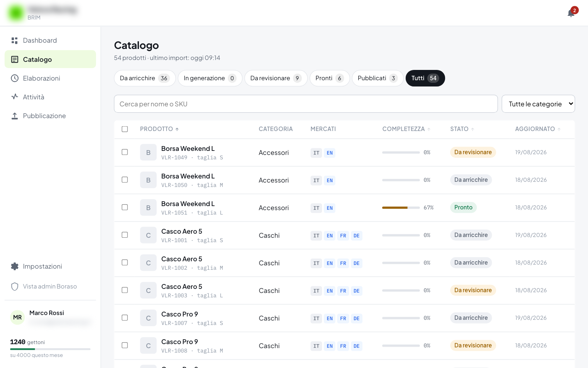Tick the checkbox for Casco Pro 9 VLR-1007
Image resolution: width=588 pixels, height=368 pixels.
[x=125, y=318]
